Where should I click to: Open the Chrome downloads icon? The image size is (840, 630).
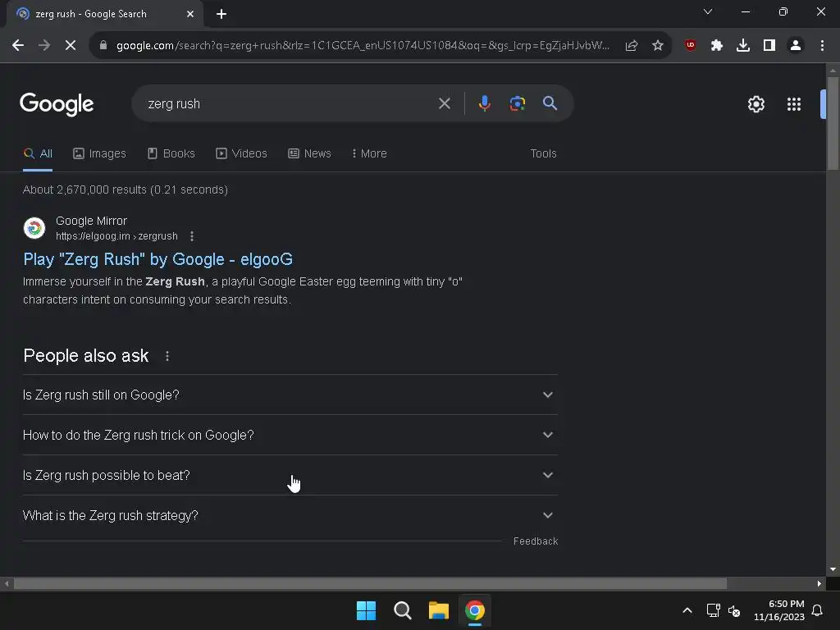743,46
